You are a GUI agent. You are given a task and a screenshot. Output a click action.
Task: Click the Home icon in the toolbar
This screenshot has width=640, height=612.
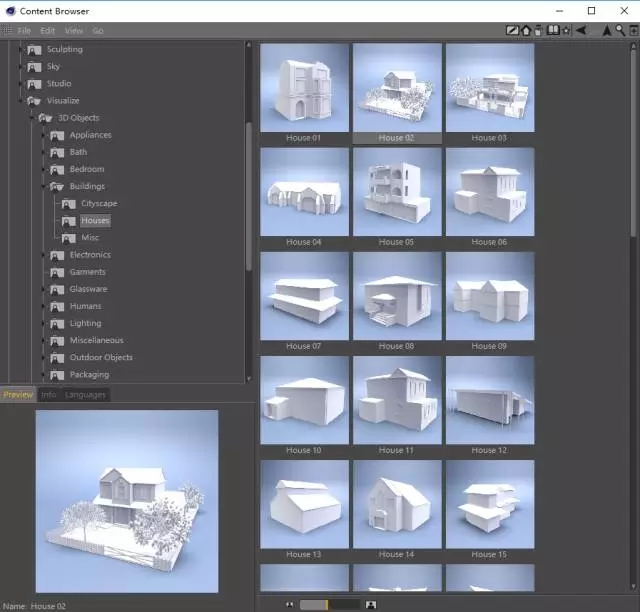pyautogui.click(x=526, y=30)
